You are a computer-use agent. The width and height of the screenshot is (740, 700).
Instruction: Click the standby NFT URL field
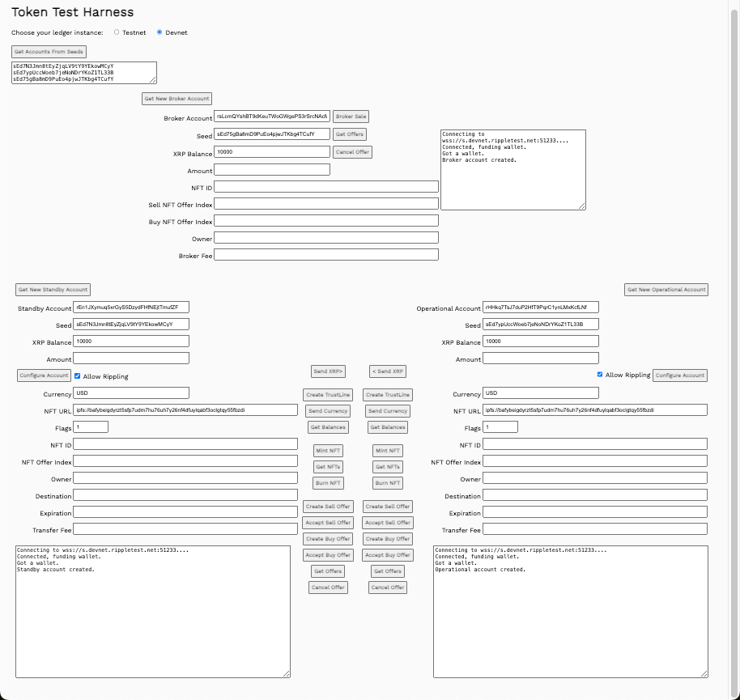point(186,411)
